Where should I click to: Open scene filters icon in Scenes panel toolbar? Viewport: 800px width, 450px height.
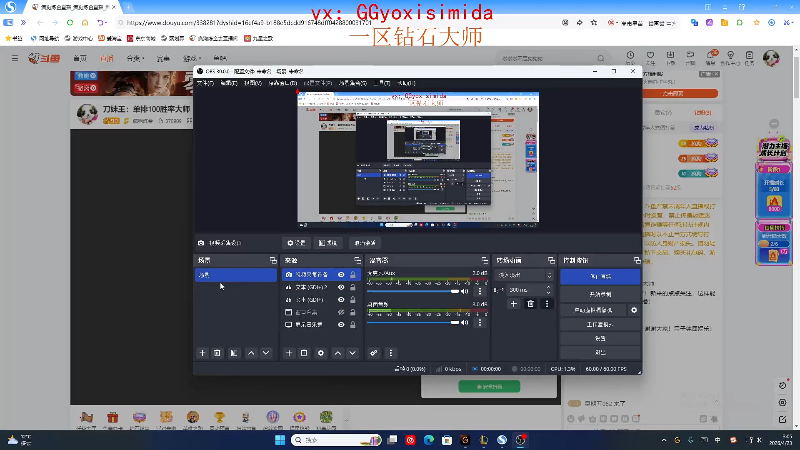click(x=234, y=353)
